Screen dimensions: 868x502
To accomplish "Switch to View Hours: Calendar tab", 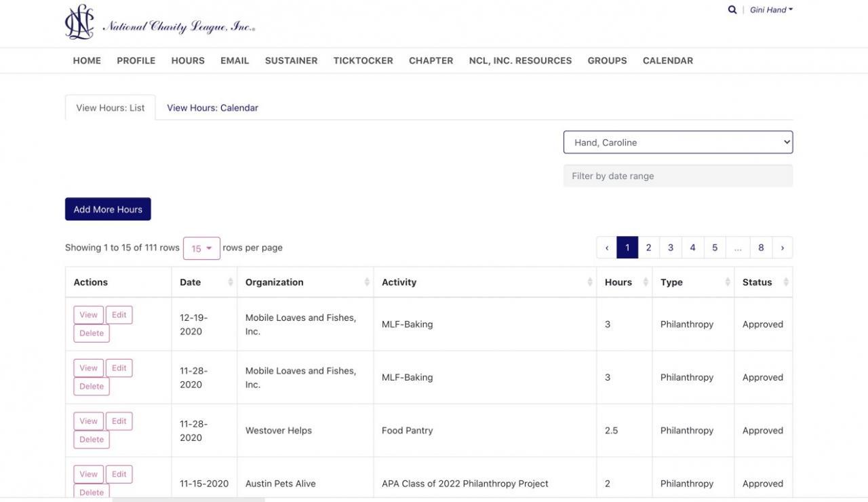I will pos(212,108).
